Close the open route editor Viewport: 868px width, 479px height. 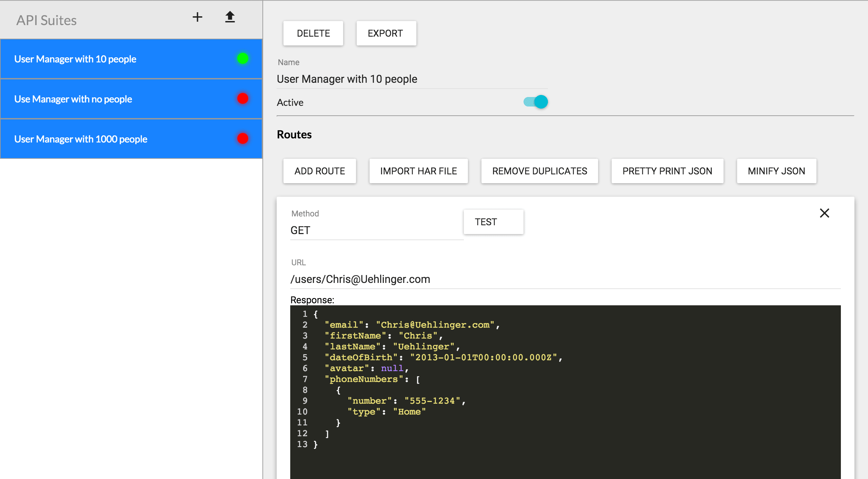point(825,213)
